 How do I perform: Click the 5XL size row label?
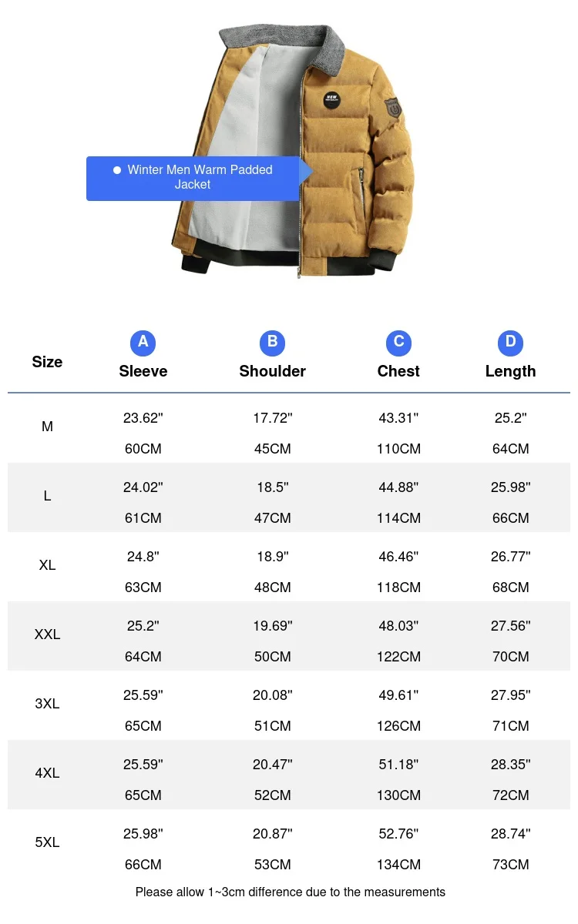(x=47, y=842)
